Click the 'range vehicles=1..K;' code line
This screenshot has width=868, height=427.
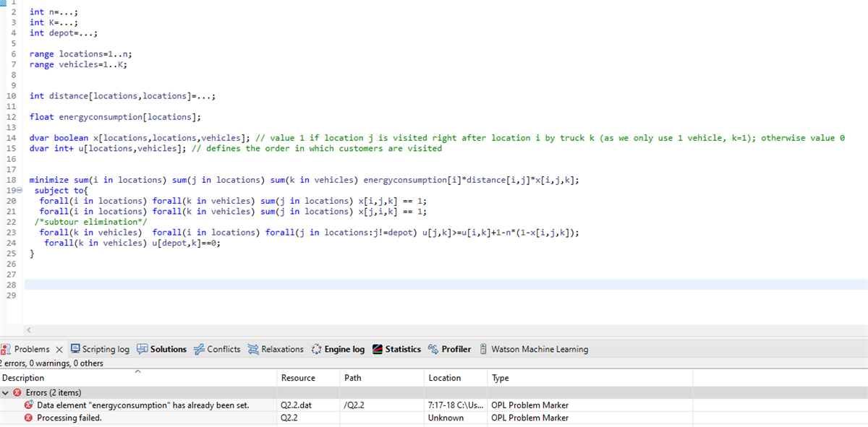(x=78, y=64)
